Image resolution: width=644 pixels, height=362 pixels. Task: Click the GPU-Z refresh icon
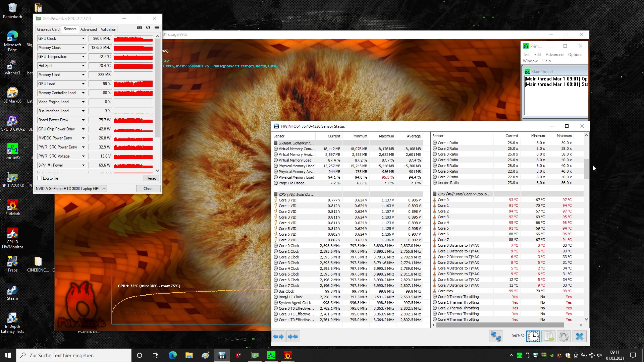tap(148, 28)
